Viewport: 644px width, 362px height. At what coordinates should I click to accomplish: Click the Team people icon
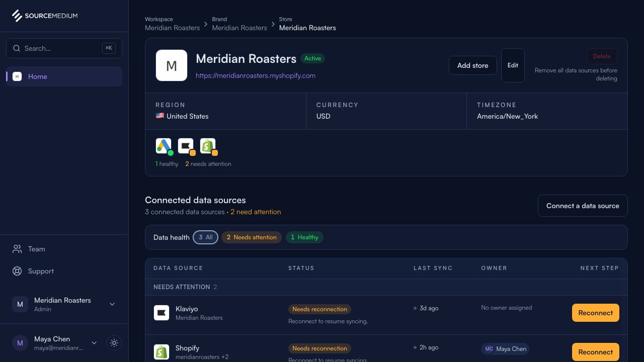pos(17,249)
